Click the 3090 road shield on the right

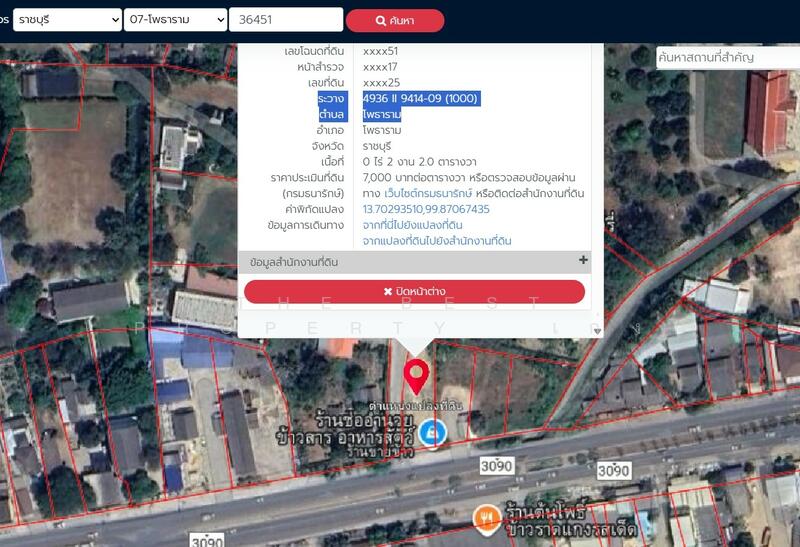point(613,470)
